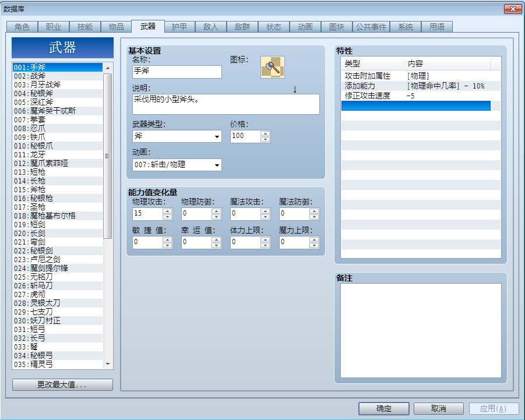The width and height of the screenshot is (525, 420).
Task: Decrease the 价格 value with down arrow
Action: point(265,139)
